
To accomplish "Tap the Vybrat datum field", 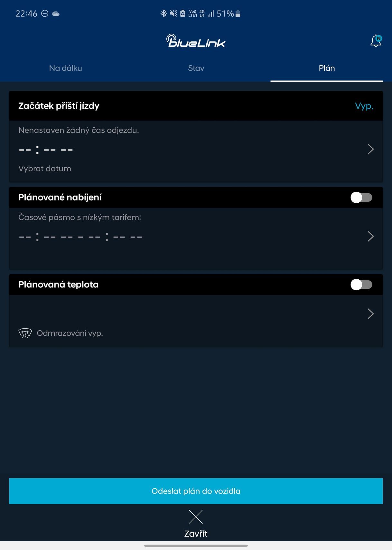I will (x=45, y=169).
